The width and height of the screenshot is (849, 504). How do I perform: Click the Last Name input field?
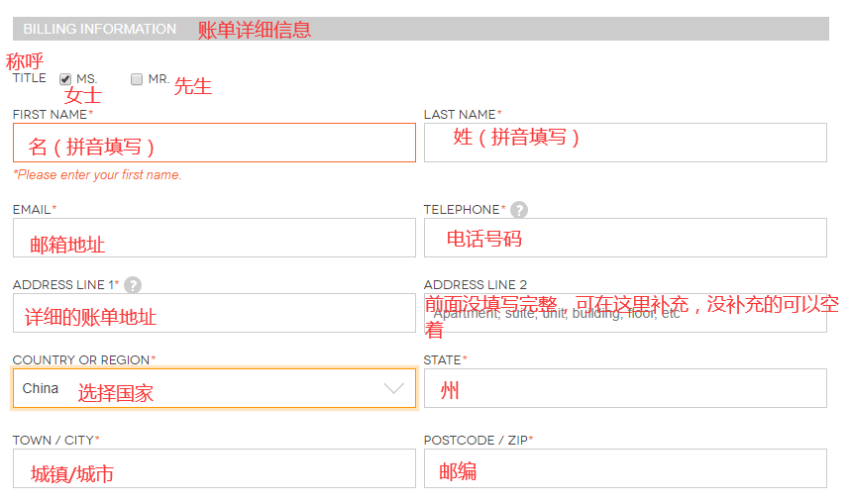pyautogui.click(x=624, y=143)
